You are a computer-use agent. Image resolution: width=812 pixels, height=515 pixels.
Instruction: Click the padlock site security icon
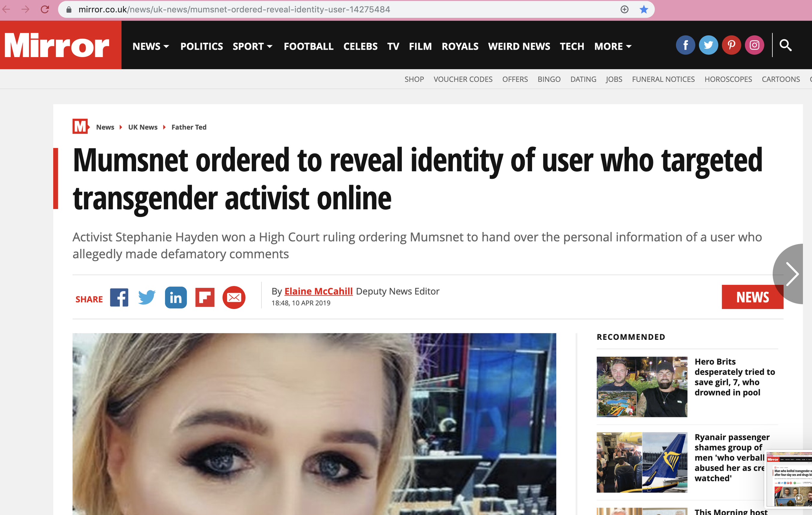point(69,9)
